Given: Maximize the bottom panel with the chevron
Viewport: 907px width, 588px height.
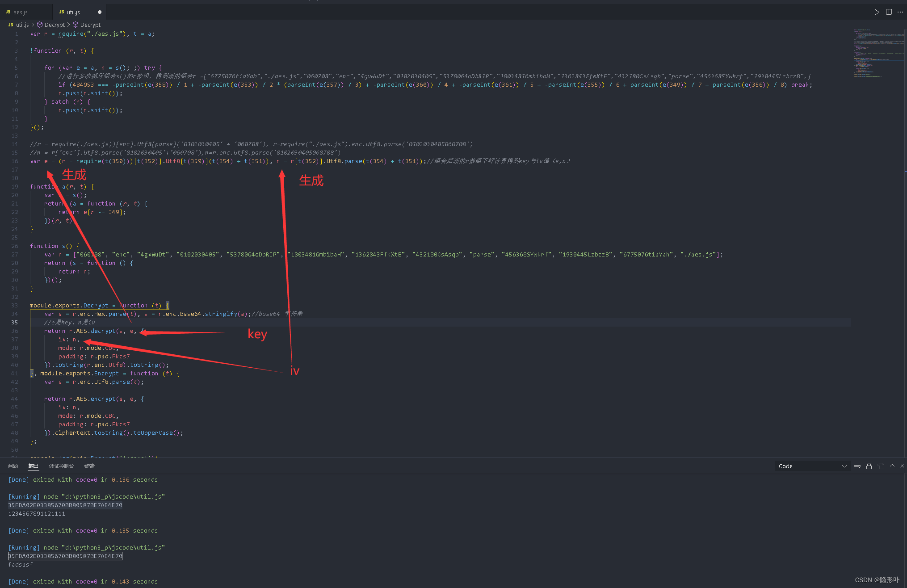Looking at the screenshot, I should (x=892, y=466).
